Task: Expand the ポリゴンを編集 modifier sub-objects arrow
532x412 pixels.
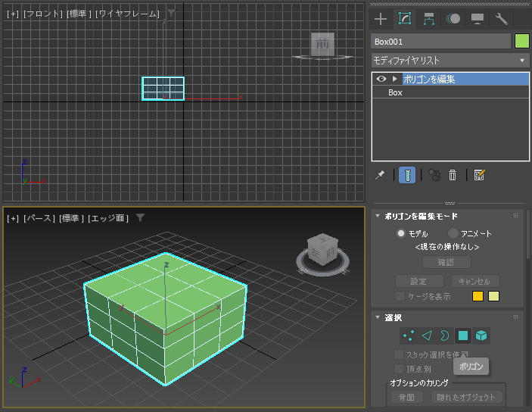Action: 394,79
